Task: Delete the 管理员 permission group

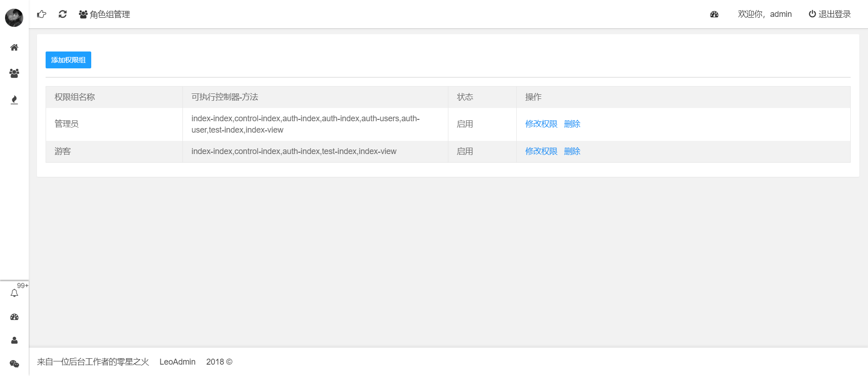Action: click(x=572, y=124)
